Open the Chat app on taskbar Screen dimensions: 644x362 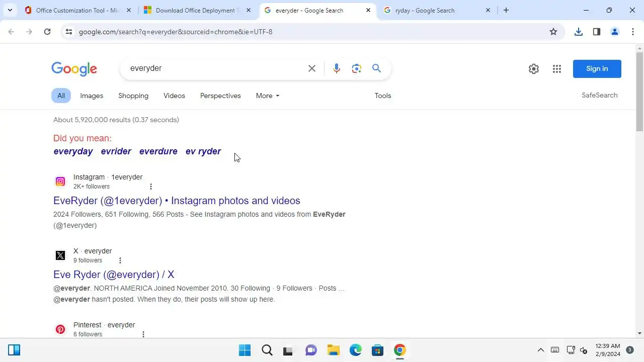311,350
